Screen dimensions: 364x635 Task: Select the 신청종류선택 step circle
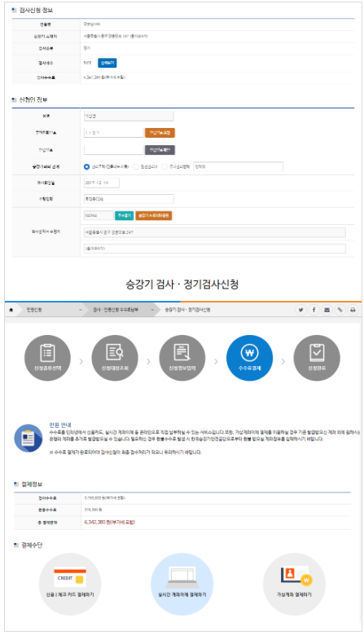click(47, 358)
